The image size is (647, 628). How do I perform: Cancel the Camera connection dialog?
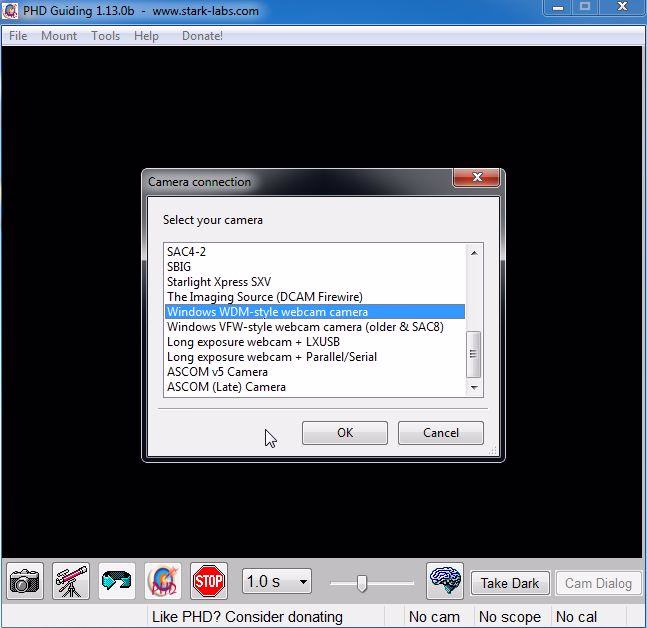(x=441, y=433)
